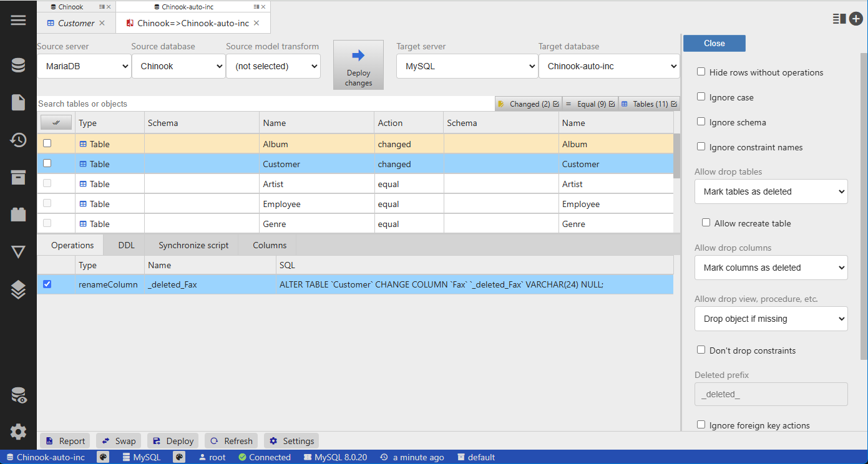Open the Source database Chinook dropdown
The height and width of the screenshot is (464, 868).
(x=178, y=66)
